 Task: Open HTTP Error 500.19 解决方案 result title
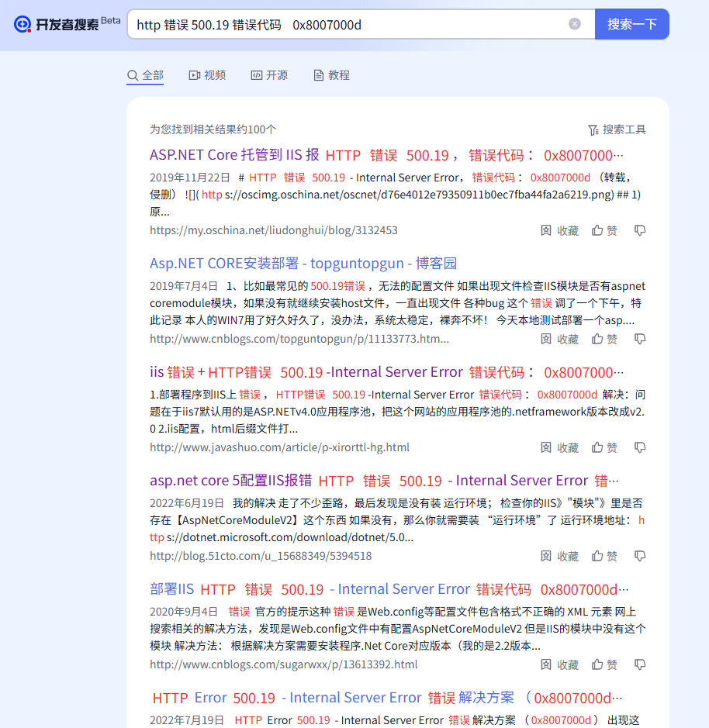coord(387,698)
